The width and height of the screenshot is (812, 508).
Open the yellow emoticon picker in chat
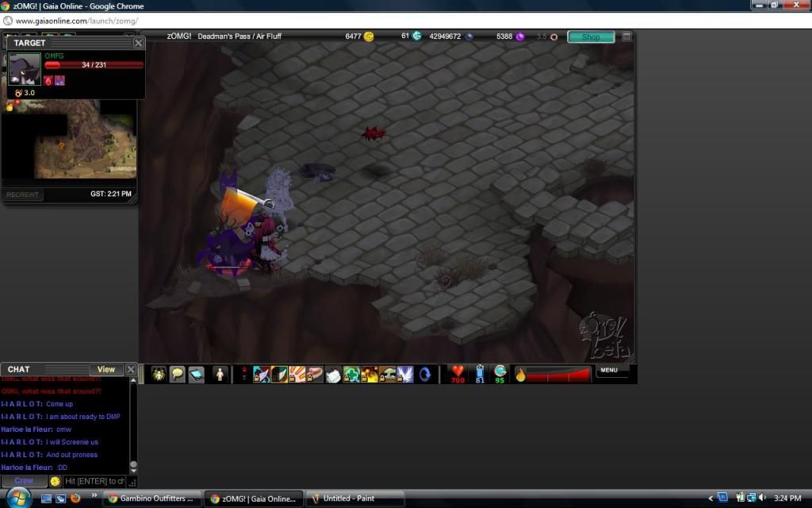tap(55, 482)
